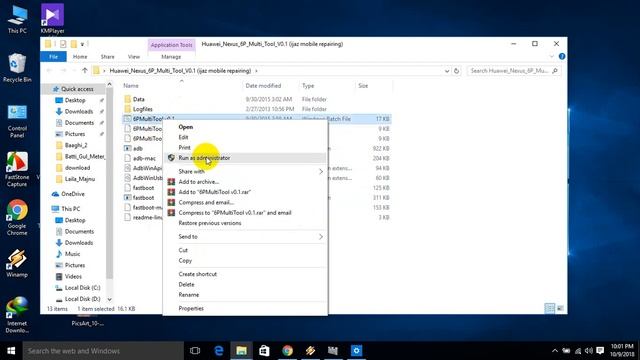
Task: Open the File ribbon tab
Action: 53,57
